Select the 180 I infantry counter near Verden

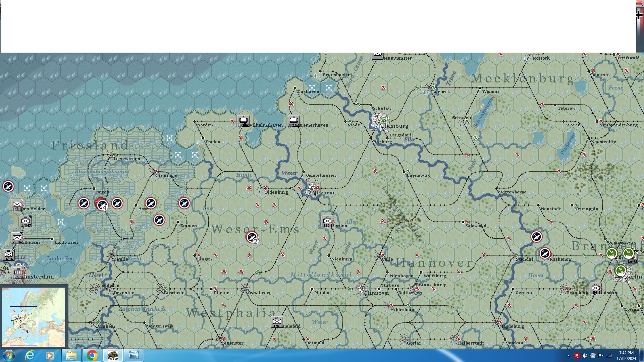point(327,221)
